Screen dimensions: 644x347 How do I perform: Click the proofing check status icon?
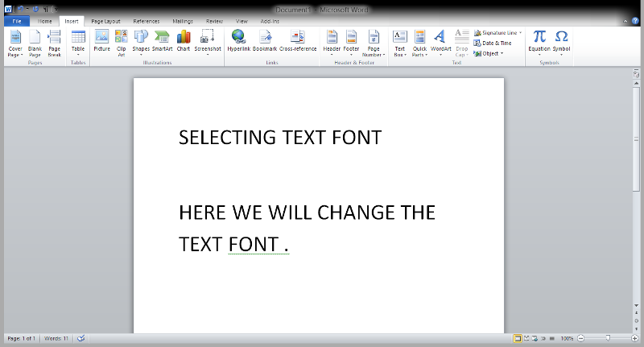[81, 338]
